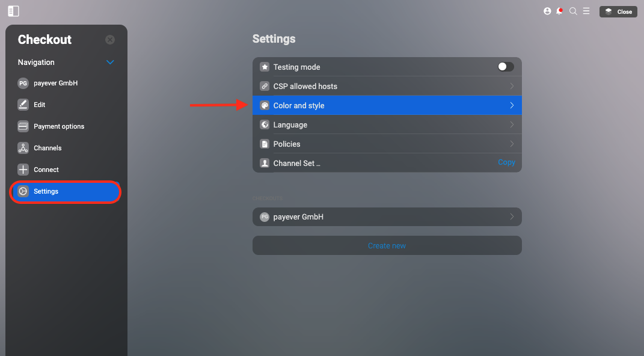Viewport: 644px width, 356px height.
Task: Click the Copy link for Channel Set
Action: (506, 162)
